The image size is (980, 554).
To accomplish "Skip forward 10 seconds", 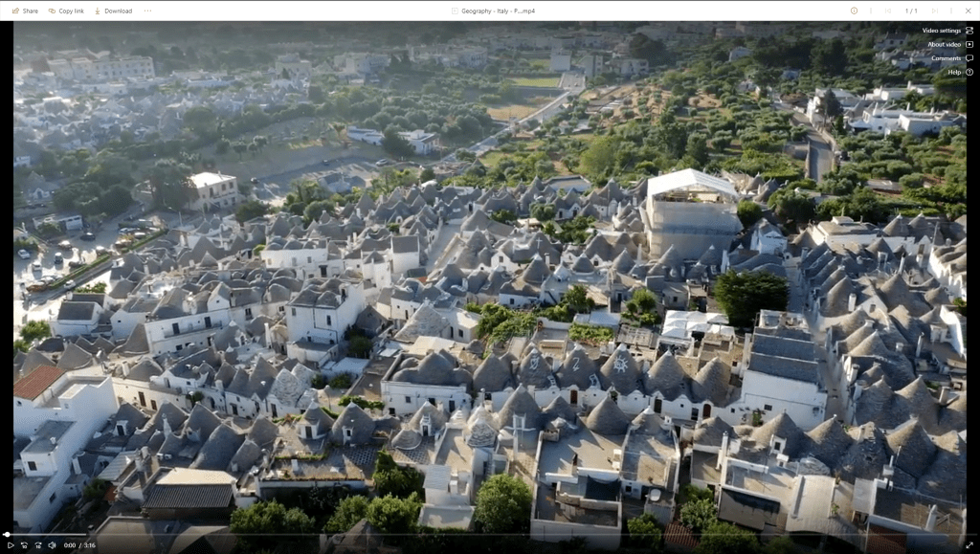I will click(37, 545).
